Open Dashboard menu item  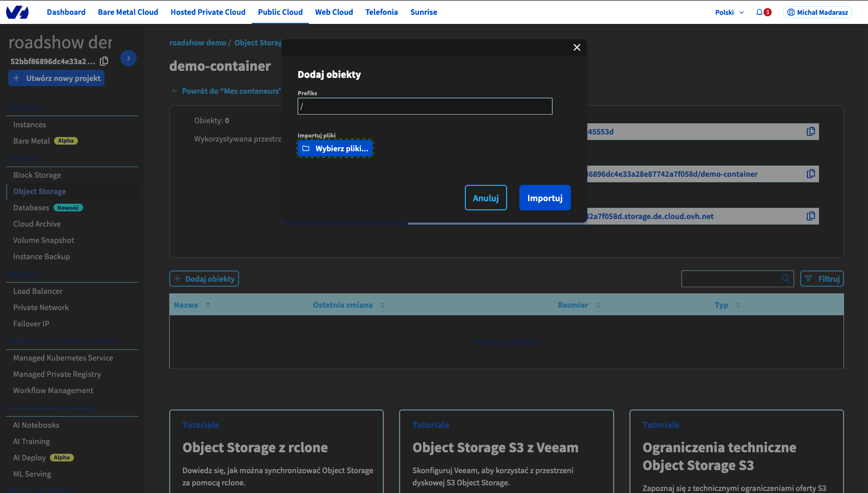[x=66, y=12]
